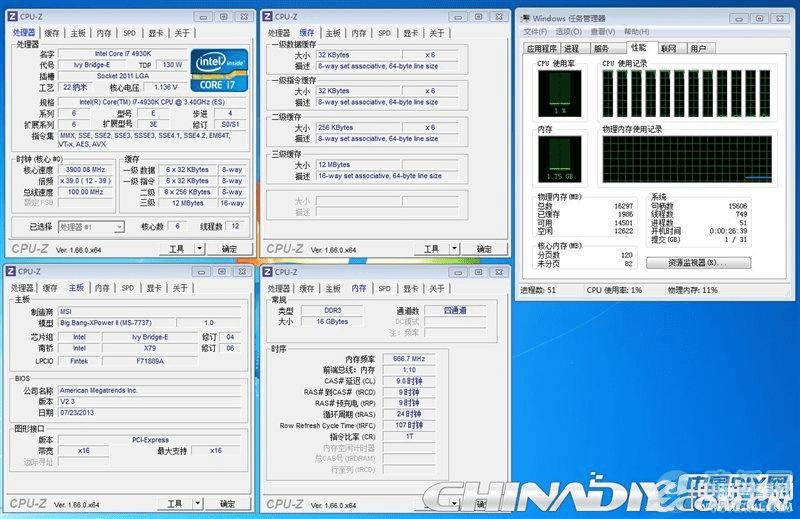Open 关于 tab in the processor CPU-Z window
The height and width of the screenshot is (519, 800).
182,33
